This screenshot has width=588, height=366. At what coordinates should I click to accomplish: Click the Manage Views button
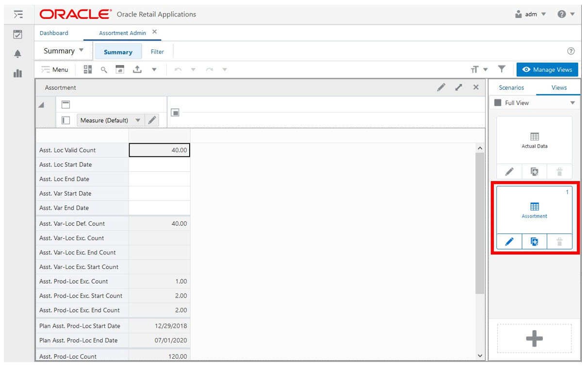point(547,69)
